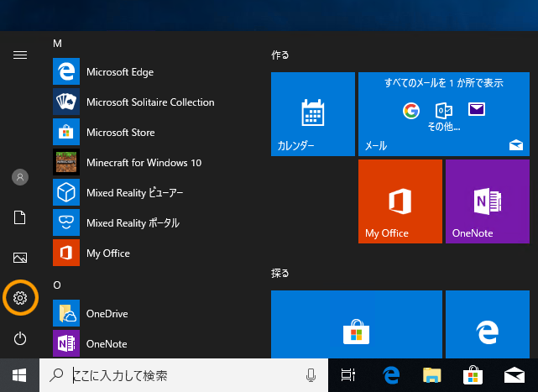Click the 作る tile group heading
The image size is (538, 392).
coord(280,55)
